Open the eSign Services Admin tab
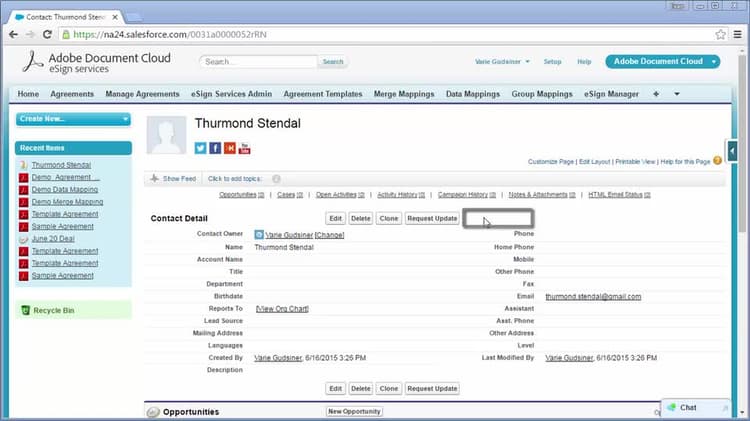 pos(232,94)
